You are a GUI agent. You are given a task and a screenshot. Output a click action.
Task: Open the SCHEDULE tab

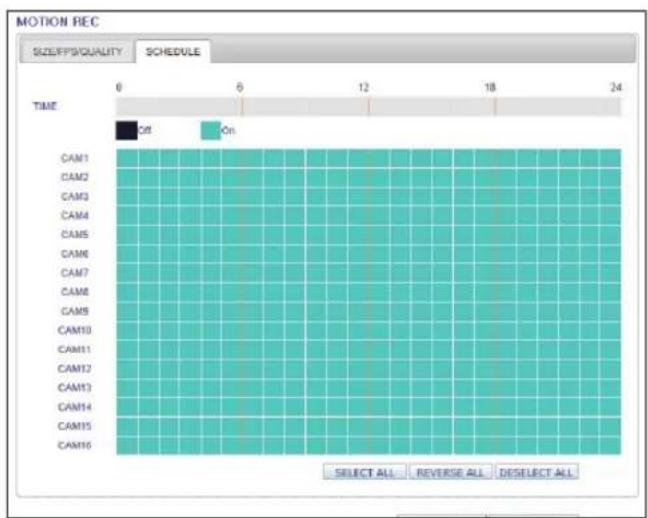coord(173,52)
